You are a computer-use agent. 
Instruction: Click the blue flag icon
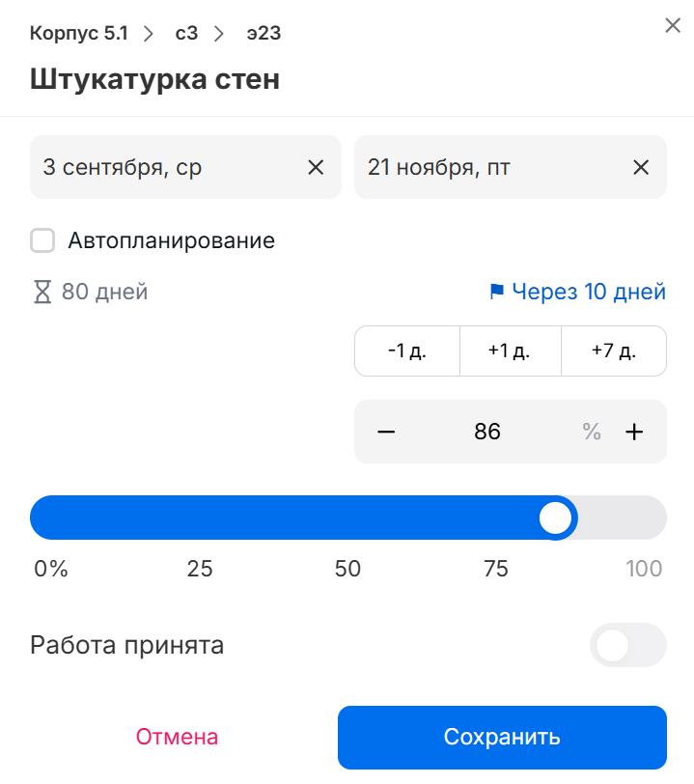tap(497, 292)
